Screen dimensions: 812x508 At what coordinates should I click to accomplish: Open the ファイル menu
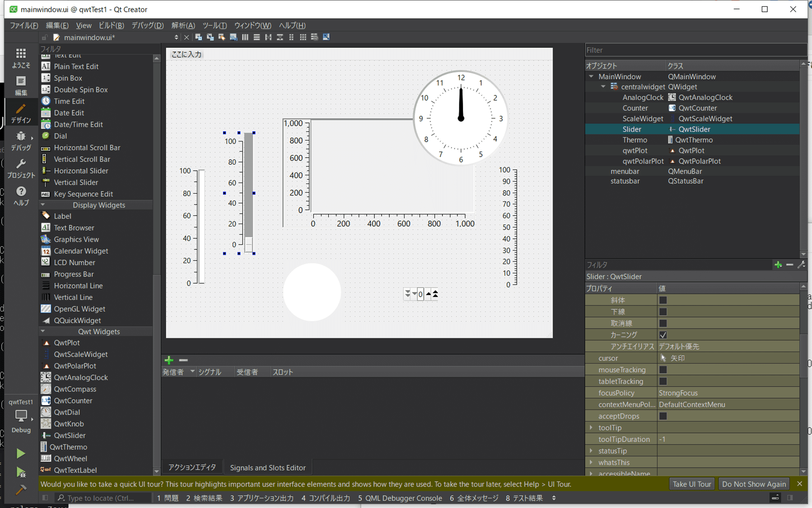24,25
